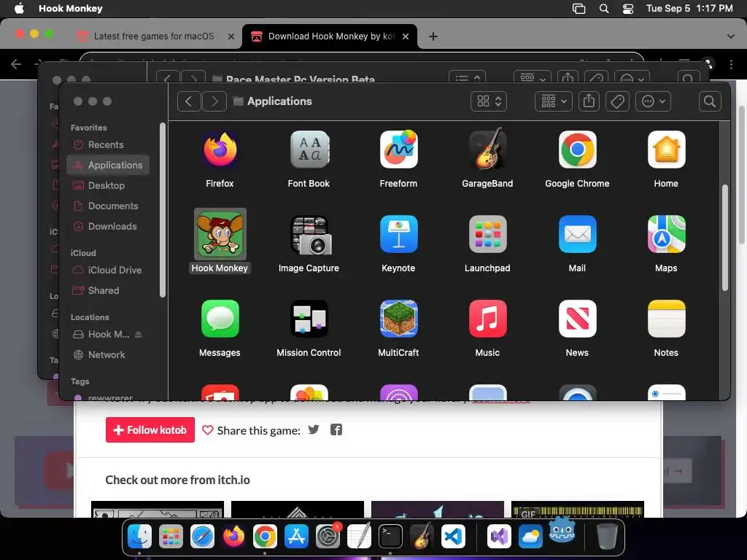Open GarageBand from the Applications folder
This screenshot has height=560, width=747.
click(x=487, y=149)
